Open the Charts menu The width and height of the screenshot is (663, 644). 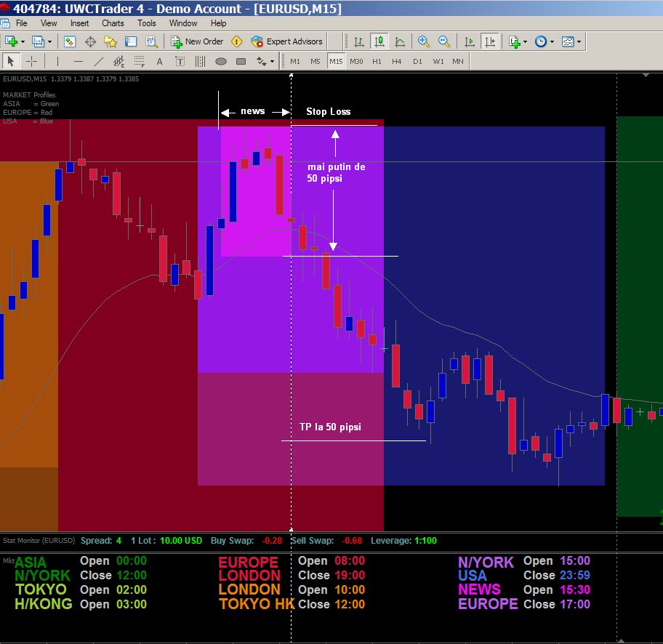point(113,23)
